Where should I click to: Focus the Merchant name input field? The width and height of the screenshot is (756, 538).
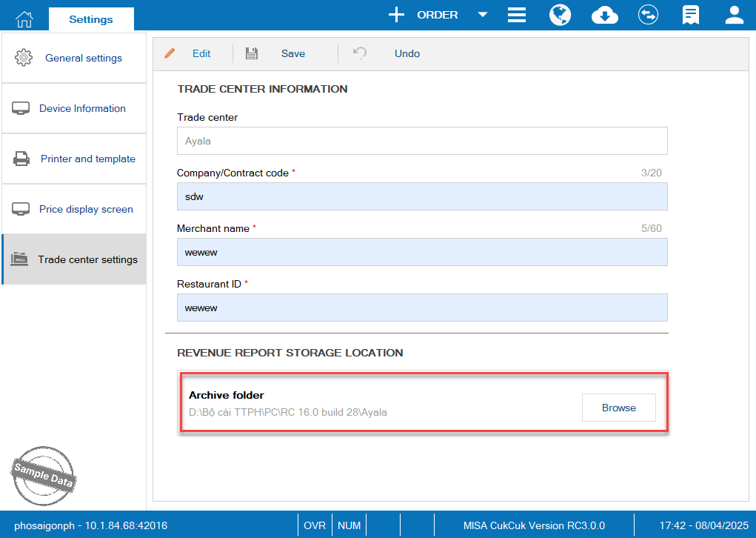tap(422, 252)
